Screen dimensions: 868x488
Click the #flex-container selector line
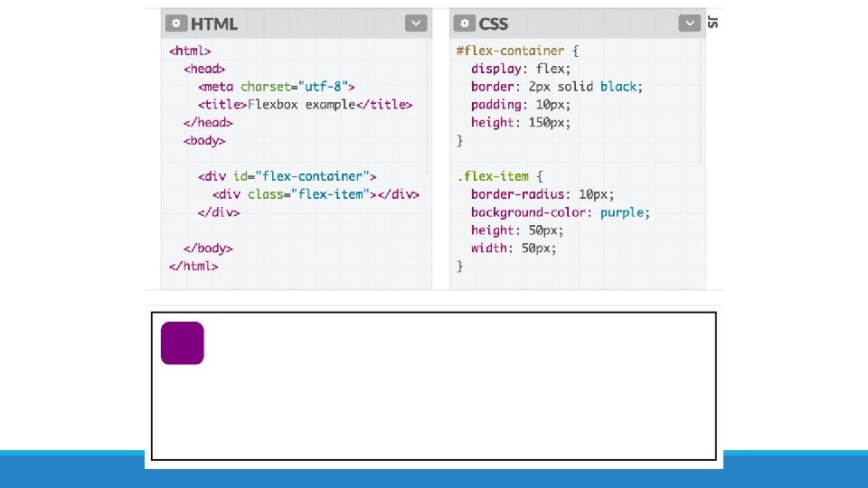point(517,51)
